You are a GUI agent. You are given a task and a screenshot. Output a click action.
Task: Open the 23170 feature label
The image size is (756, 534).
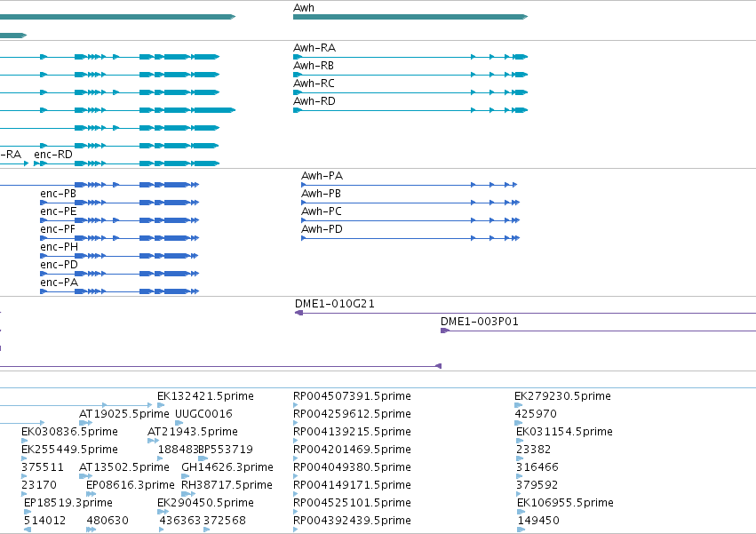[x=39, y=485]
